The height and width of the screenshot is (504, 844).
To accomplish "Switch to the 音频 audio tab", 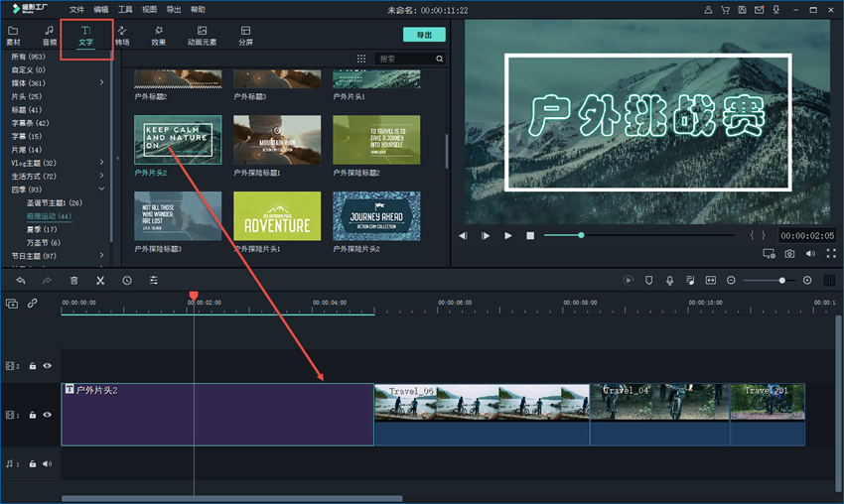I will coord(50,36).
